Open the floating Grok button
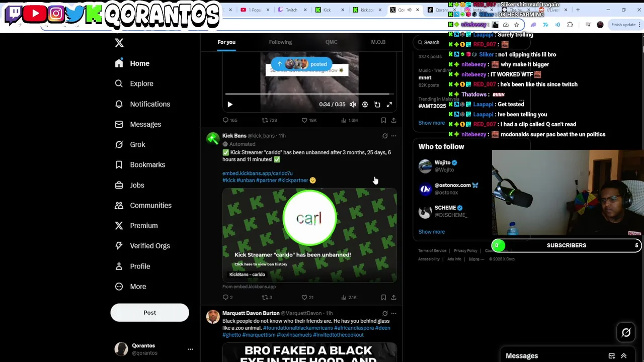Screen dimensions: 644x362 [x=626, y=332]
